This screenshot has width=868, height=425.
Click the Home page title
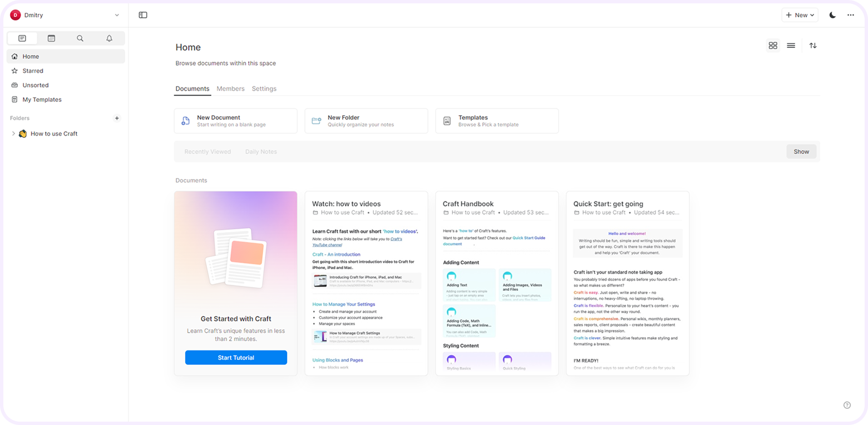point(188,47)
